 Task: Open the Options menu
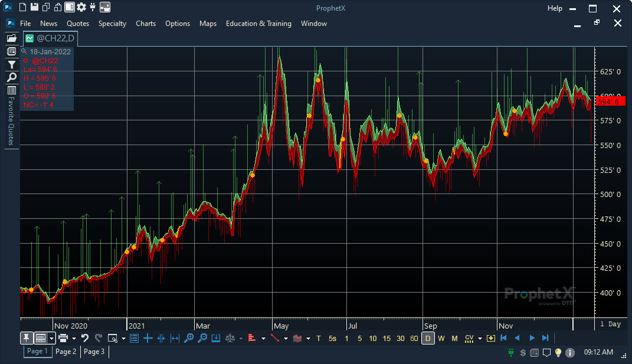(x=178, y=24)
